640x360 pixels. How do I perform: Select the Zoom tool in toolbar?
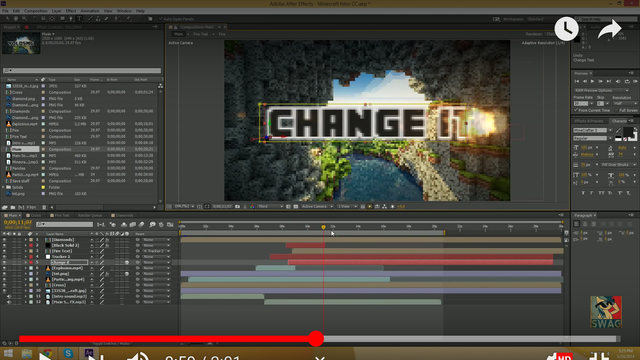(x=24, y=19)
